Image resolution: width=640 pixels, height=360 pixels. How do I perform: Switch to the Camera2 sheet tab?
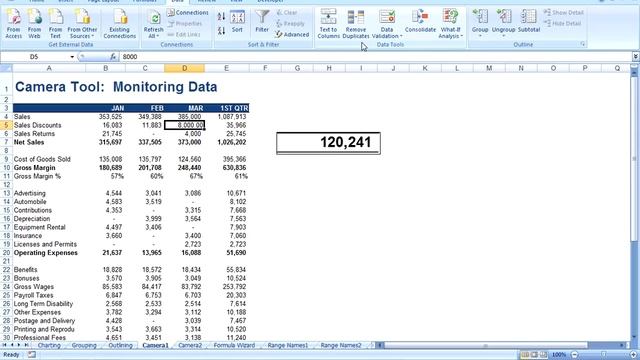pos(190,345)
